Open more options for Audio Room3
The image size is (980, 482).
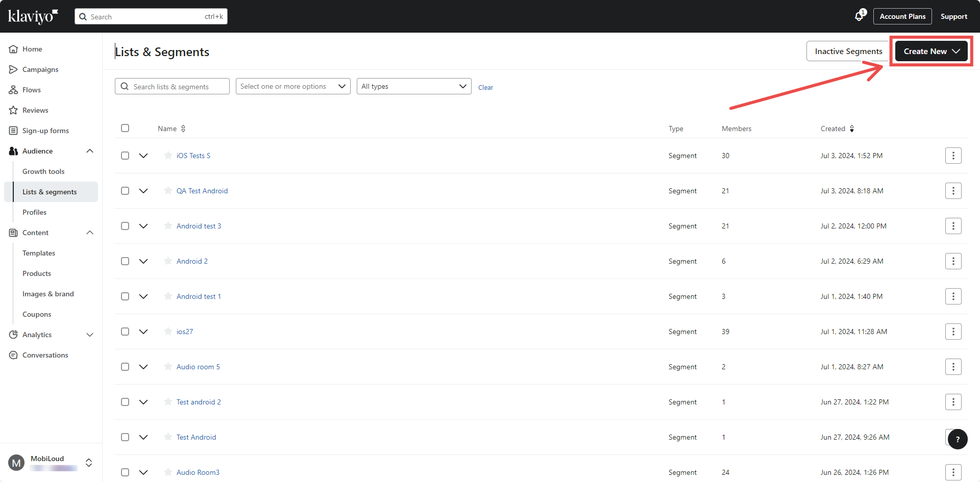(x=953, y=472)
